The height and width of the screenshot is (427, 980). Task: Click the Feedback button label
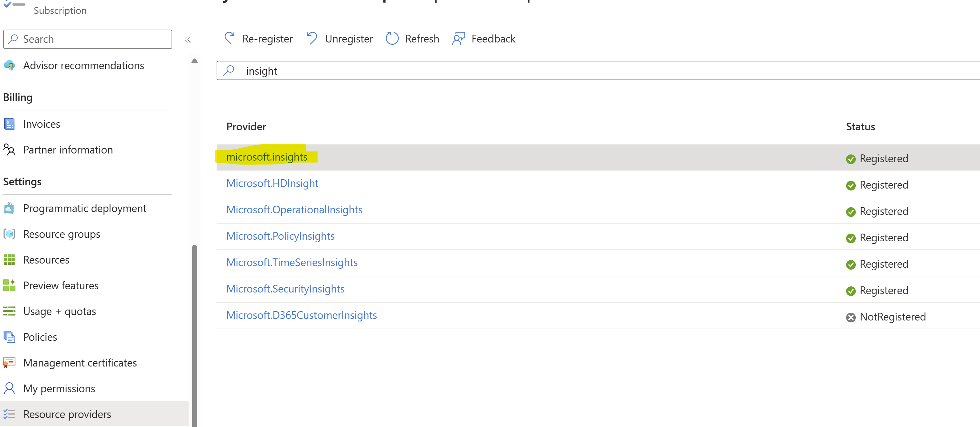(493, 39)
